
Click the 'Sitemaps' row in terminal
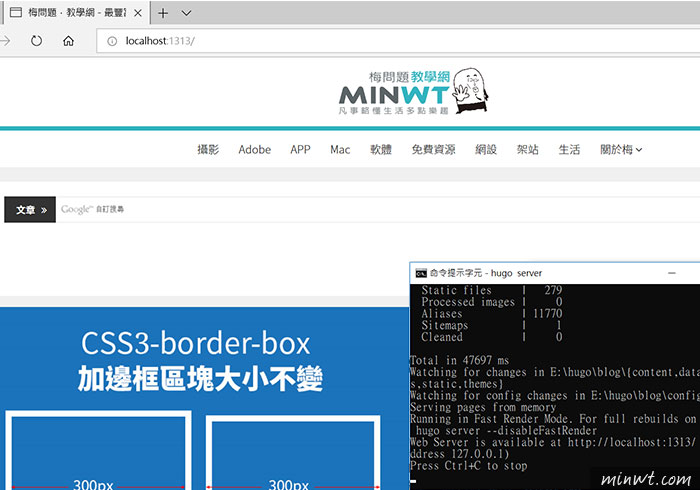pos(492,325)
